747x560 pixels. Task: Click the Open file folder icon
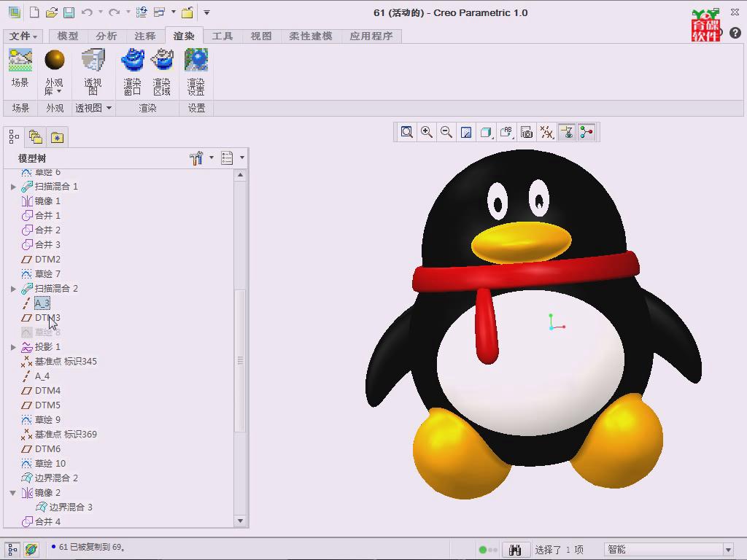click(52, 12)
